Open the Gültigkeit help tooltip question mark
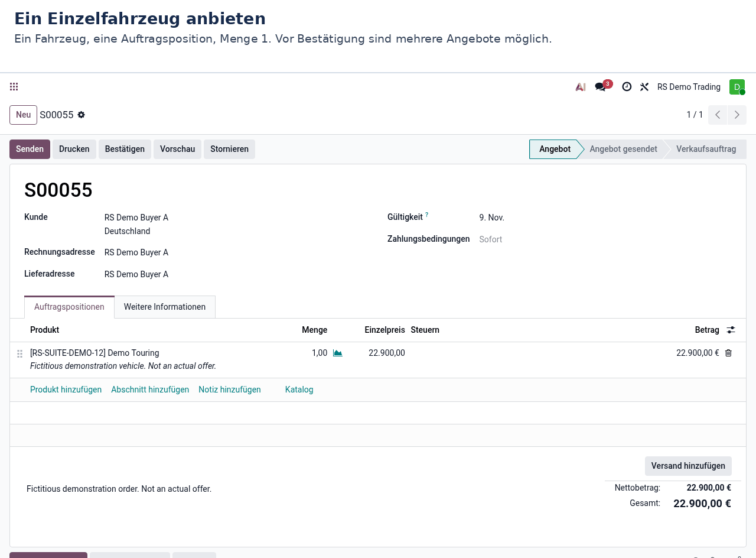The height and width of the screenshot is (558, 756). point(427,215)
